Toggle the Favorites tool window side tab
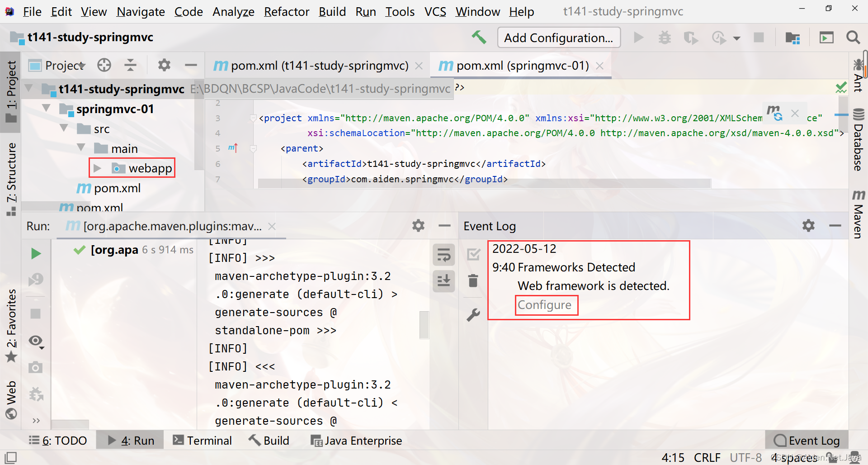 pos(11,326)
